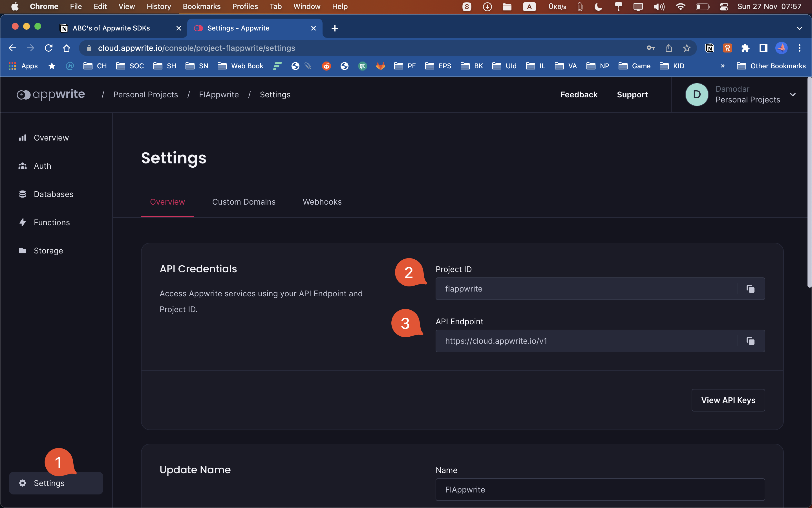Select the Overview settings tab
Image resolution: width=812 pixels, height=508 pixels.
coord(167,202)
